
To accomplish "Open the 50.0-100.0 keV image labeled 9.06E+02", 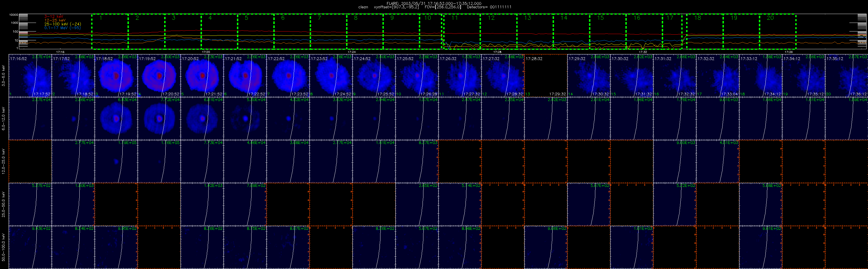I will (546, 247).
